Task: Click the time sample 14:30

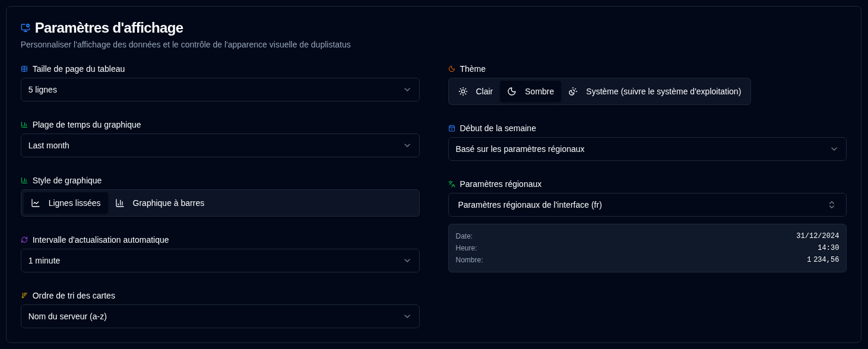Action: pos(828,248)
